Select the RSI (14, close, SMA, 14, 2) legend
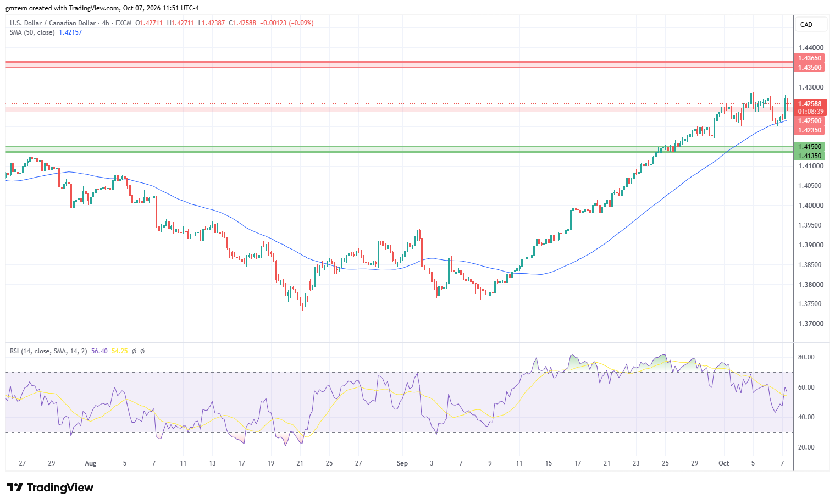Image resolution: width=835 pixels, height=504 pixels. (x=48, y=351)
